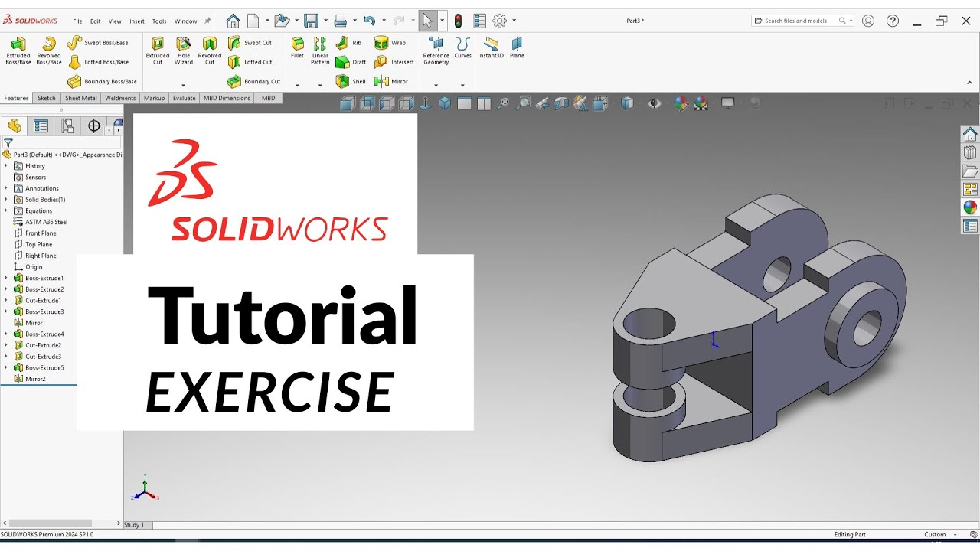Open the MBD Dimensions tab
Image resolution: width=980 pixels, height=551 pixels.
click(227, 98)
